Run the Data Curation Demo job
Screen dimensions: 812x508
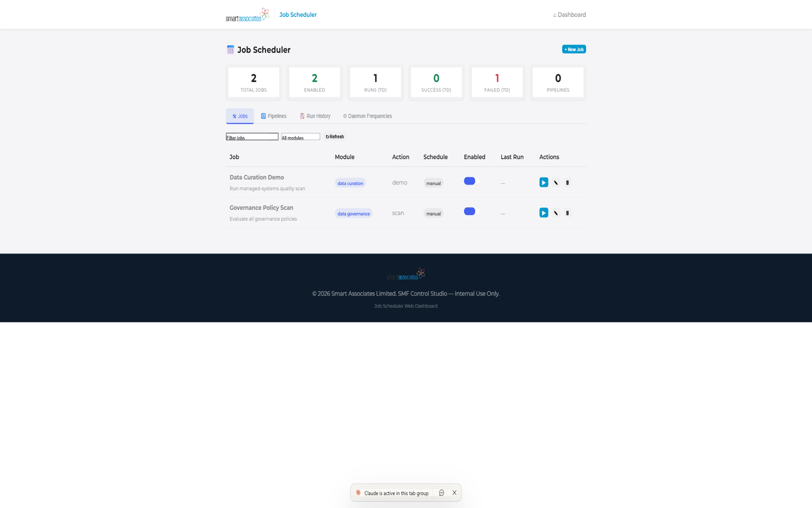tap(544, 182)
